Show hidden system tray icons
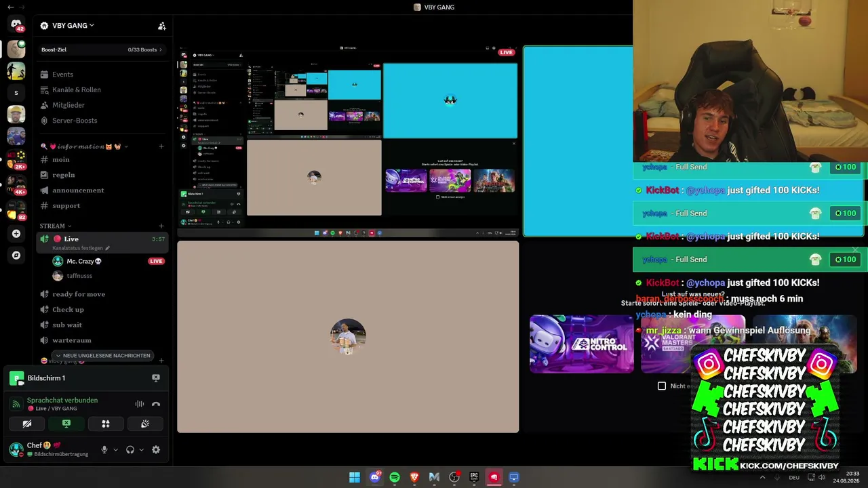 pos(762,477)
